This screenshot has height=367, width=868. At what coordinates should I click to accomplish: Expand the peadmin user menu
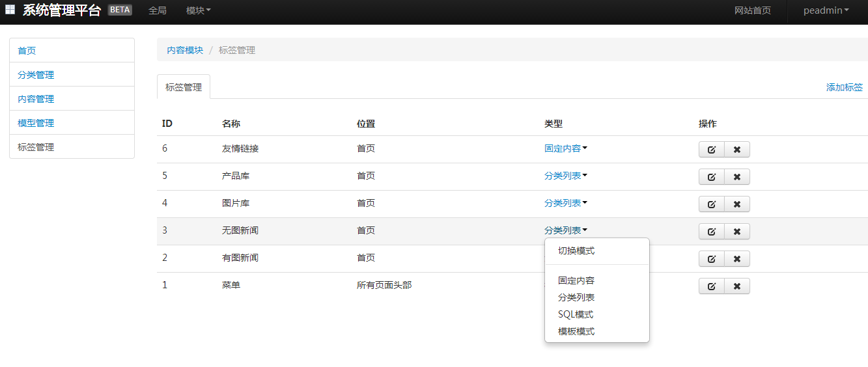pyautogui.click(x=826, y=10)
